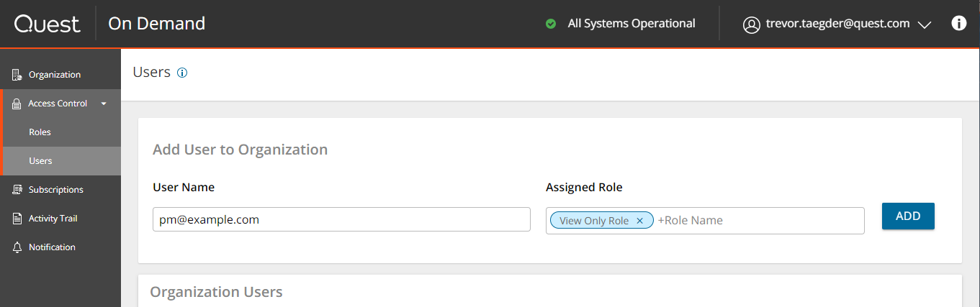Click the Users page info icon
The width and height of the screenshot is (980, 307).
click(182, 73)
